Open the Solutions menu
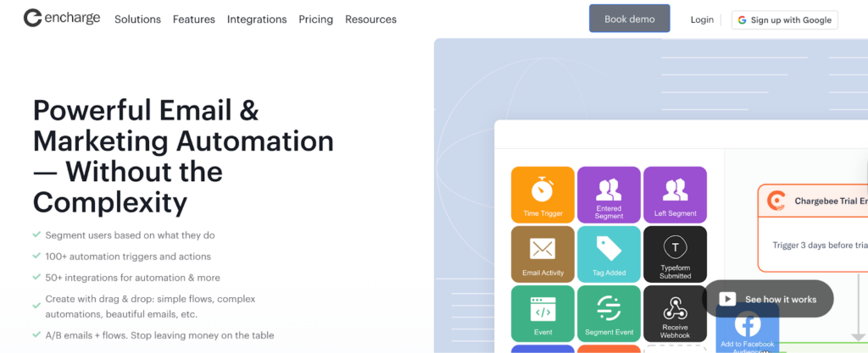Viewport: 868px width, 353px height. click(x=137, y=19)
